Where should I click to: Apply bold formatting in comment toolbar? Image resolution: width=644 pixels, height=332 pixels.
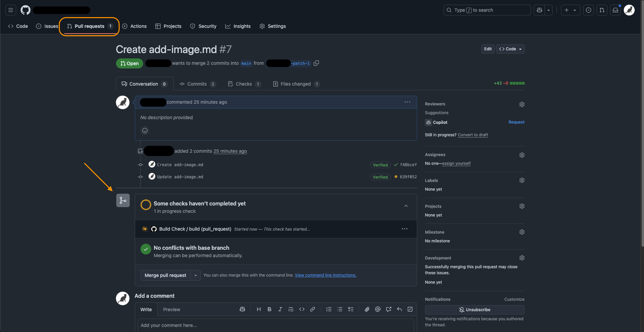pyautogui.click(x=269, y=309)
